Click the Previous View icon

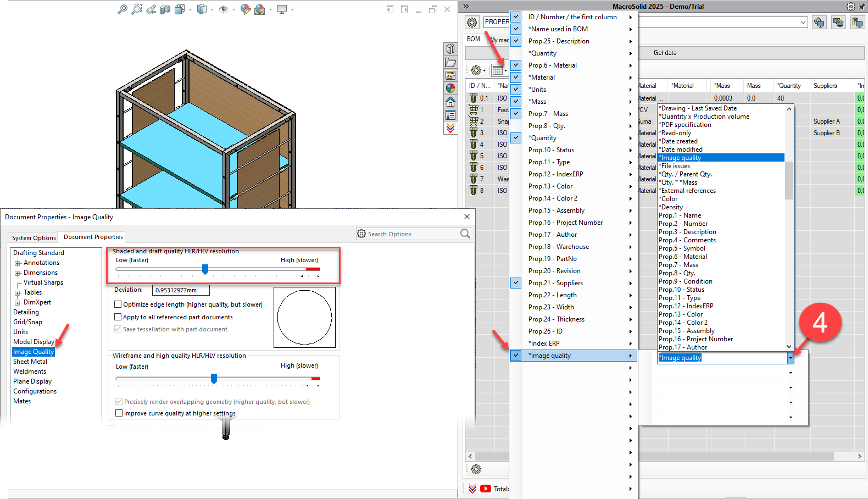pos(151,9)
